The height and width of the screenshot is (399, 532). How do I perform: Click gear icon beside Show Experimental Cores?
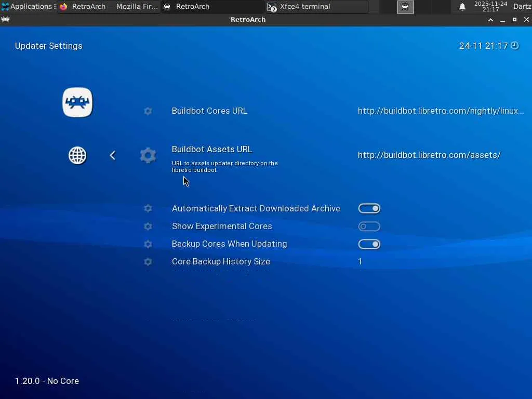pyautogui.click(x=148, y=227)
